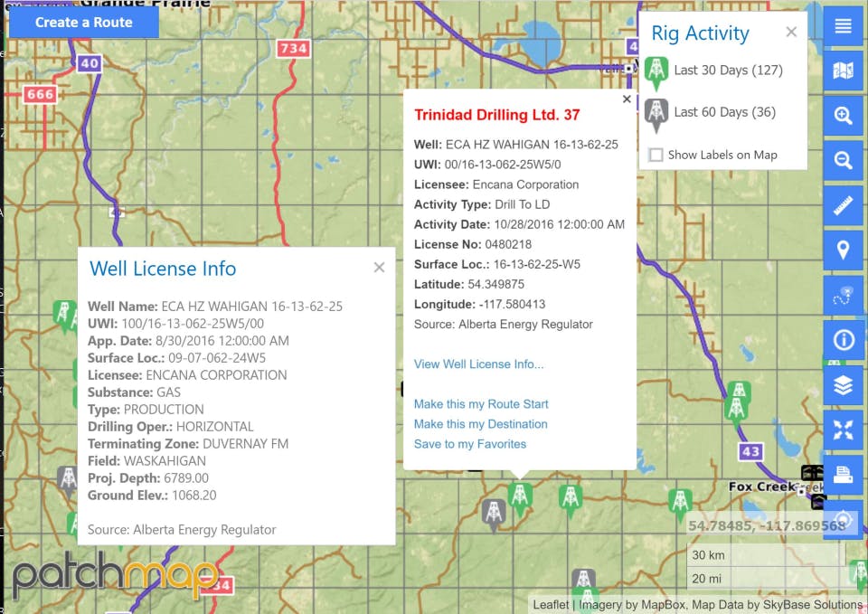Click License No 0480218 value
Screen dimensions: 868x614
click(508, 244)
